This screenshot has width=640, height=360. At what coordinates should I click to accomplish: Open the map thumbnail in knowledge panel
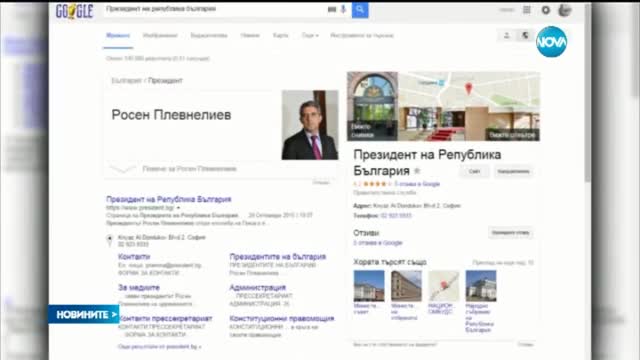click(469, 89)
